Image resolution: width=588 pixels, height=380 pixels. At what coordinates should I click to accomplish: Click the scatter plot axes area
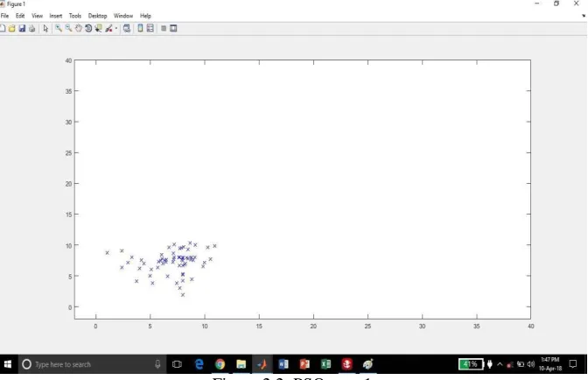point(303,189)
